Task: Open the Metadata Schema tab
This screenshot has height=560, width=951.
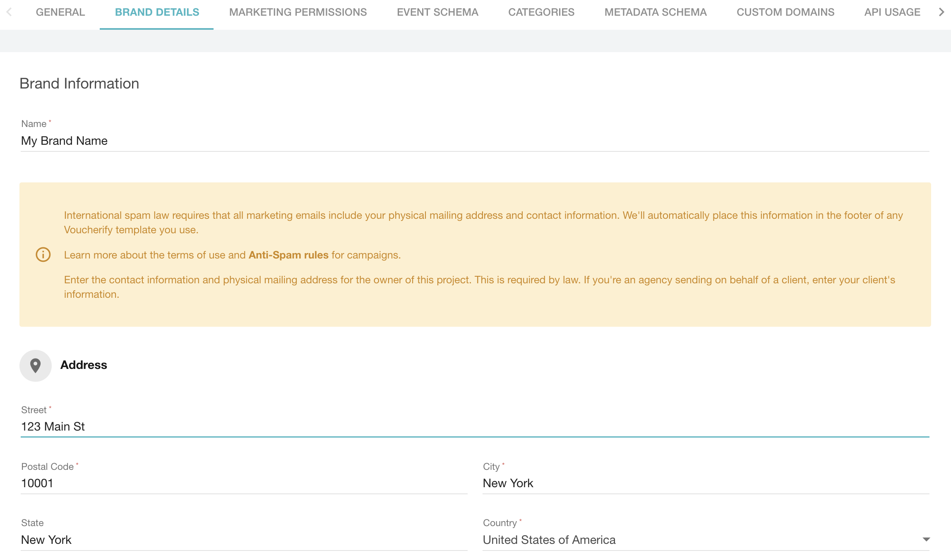Action: [656, 12]
